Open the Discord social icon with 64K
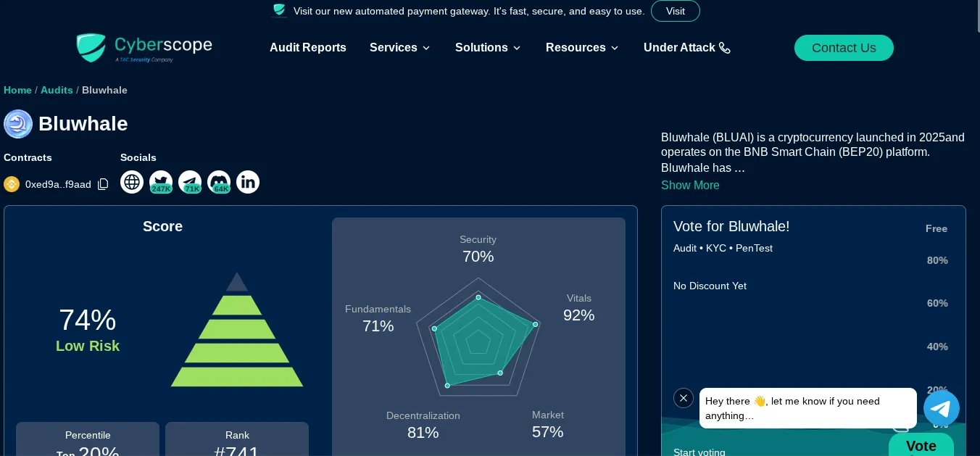The width and height of the screenshot is (980, 456). coord(219,182)
